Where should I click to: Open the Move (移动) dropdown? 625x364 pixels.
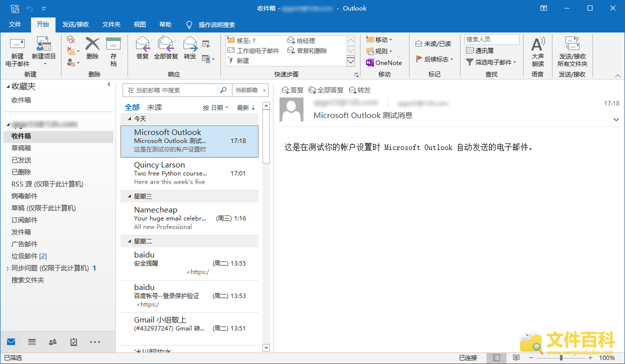tap(379, 39)
